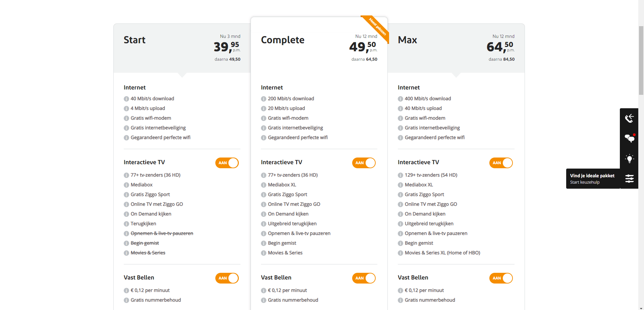Viewport: 644px width, 310px height.
Task: Click Vind je ideale pakket keuzehulp
Action: tap(593, 179)
